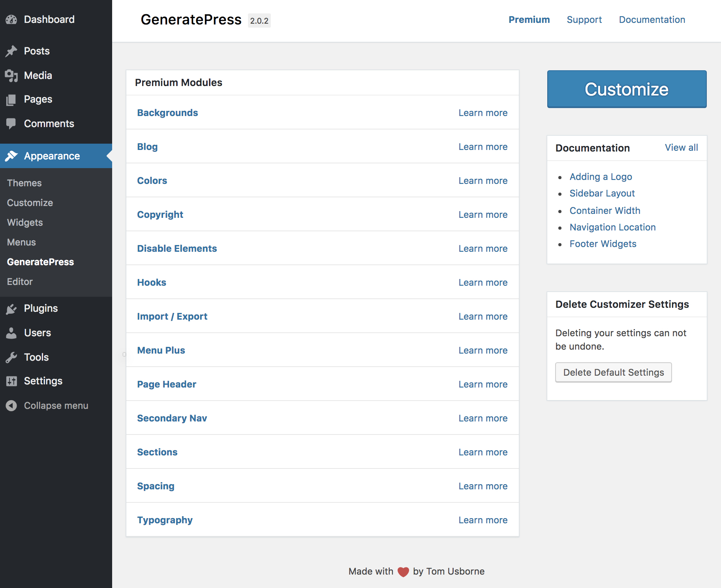The height and width of the screenshot is (588, 721).
Task: Click the Posts pushpin icon
Action: point(11,51)
